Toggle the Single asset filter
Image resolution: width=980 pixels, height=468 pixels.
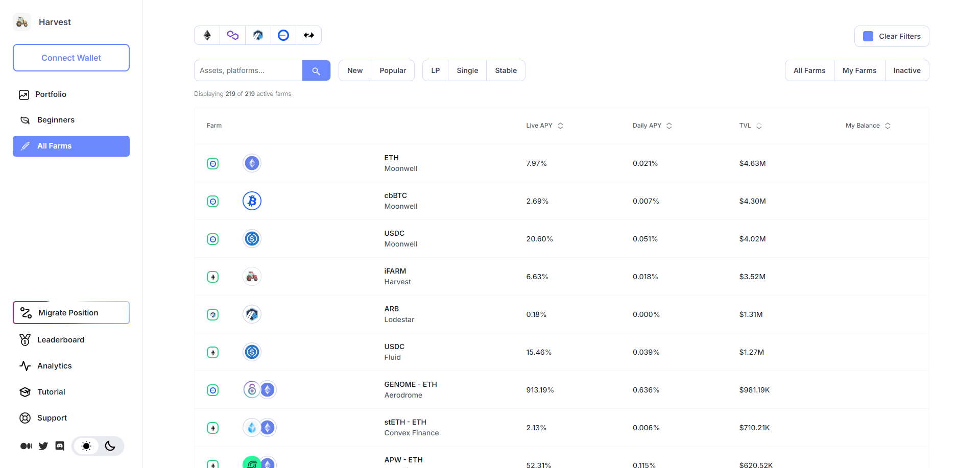[467, 71]
